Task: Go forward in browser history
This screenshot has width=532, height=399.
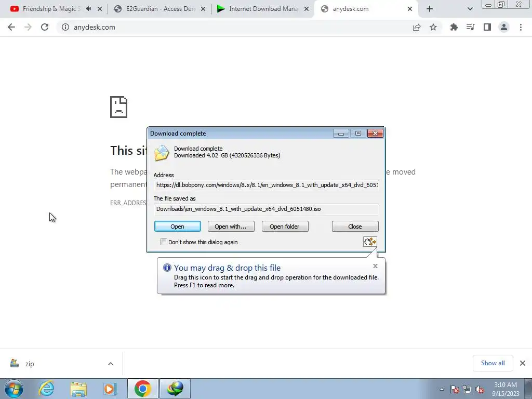Action: click(28, 27)
